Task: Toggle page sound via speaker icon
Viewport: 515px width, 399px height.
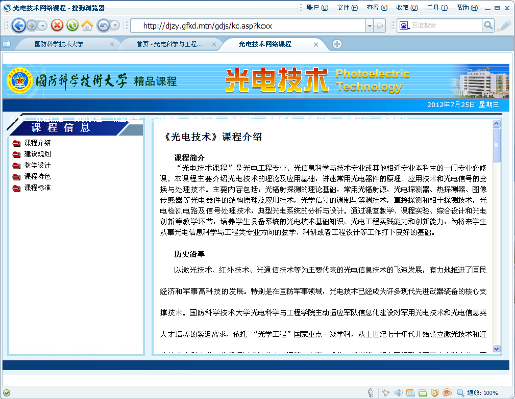Action: coord(399,393)
